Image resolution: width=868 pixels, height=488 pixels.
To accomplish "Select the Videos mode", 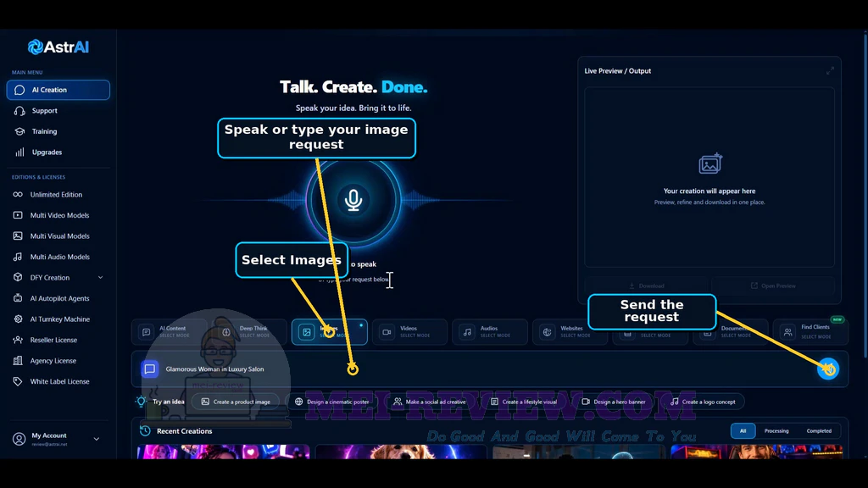I will point(409,332).
